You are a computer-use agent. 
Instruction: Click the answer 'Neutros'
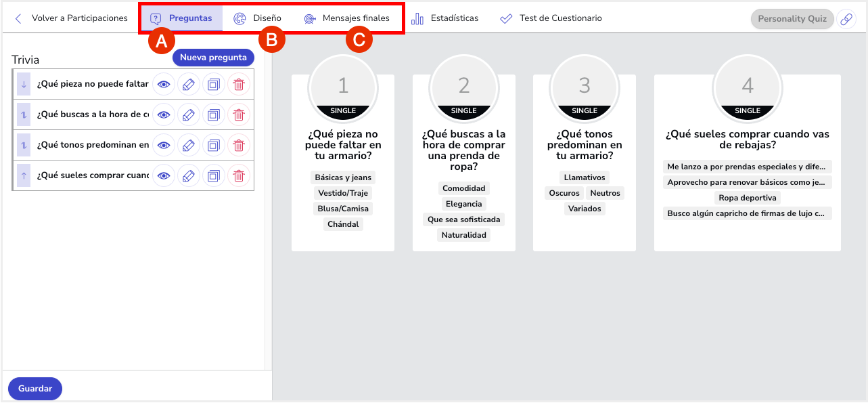coord(606,193)
